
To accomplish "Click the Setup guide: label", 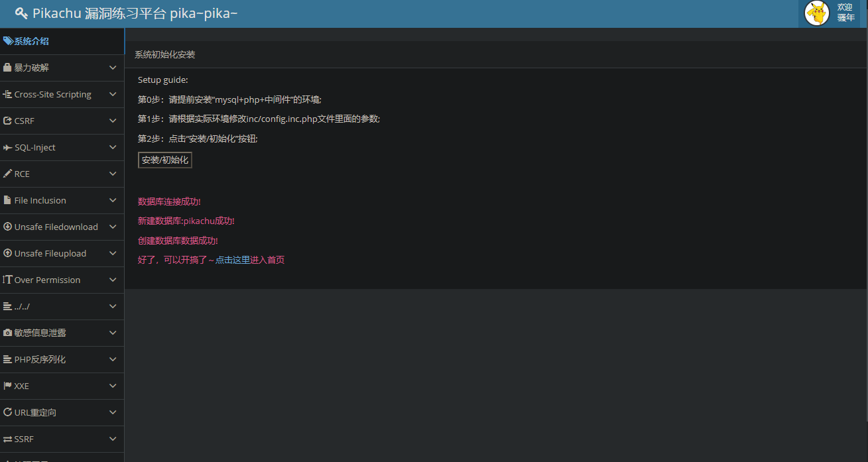I will [x=163, y=80].
